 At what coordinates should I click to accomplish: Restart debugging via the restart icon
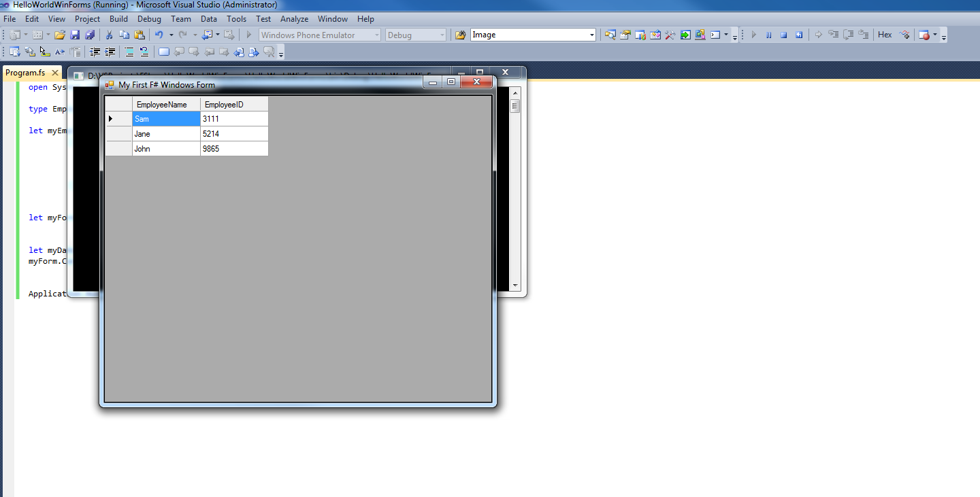(x=798, y=34)
